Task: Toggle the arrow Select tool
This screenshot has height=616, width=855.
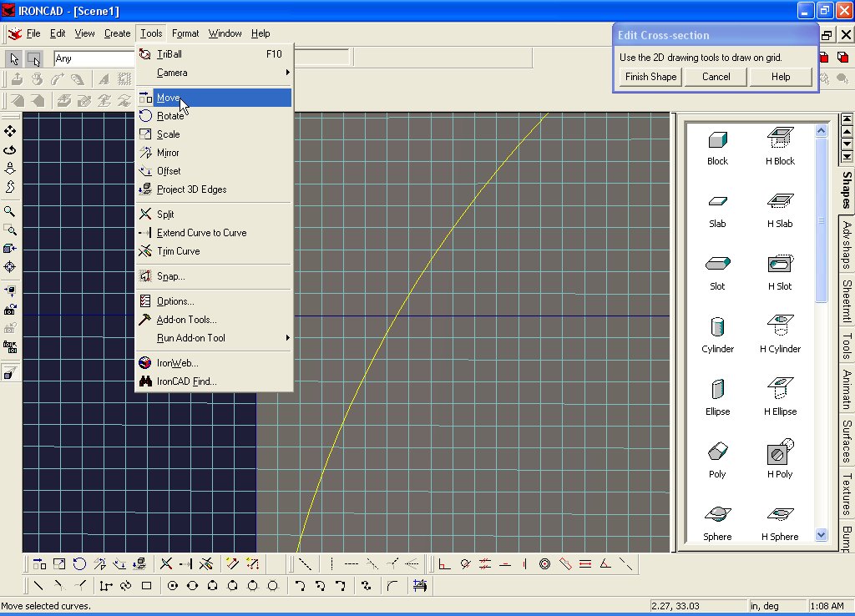Action: tap(14, 58)
